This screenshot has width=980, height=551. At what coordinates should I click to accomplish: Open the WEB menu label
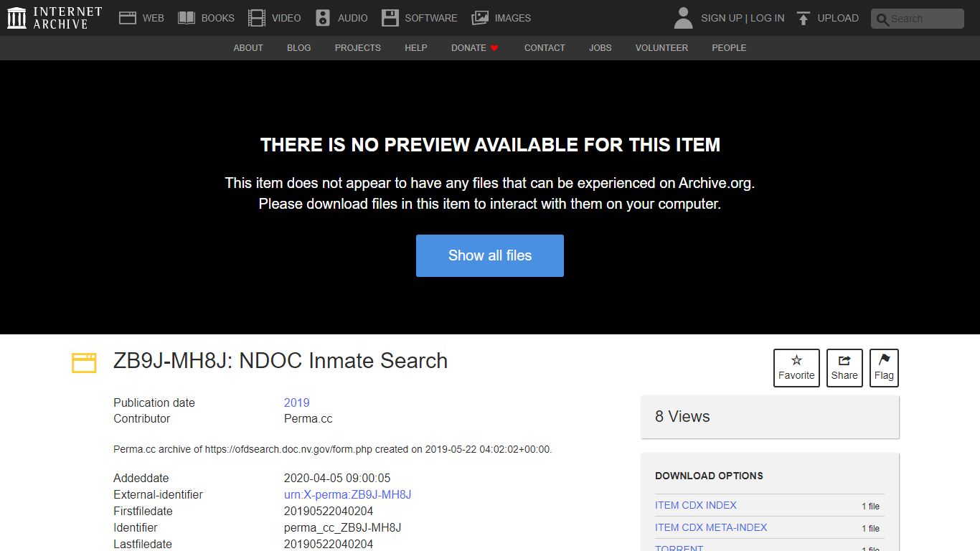point(153,18)
